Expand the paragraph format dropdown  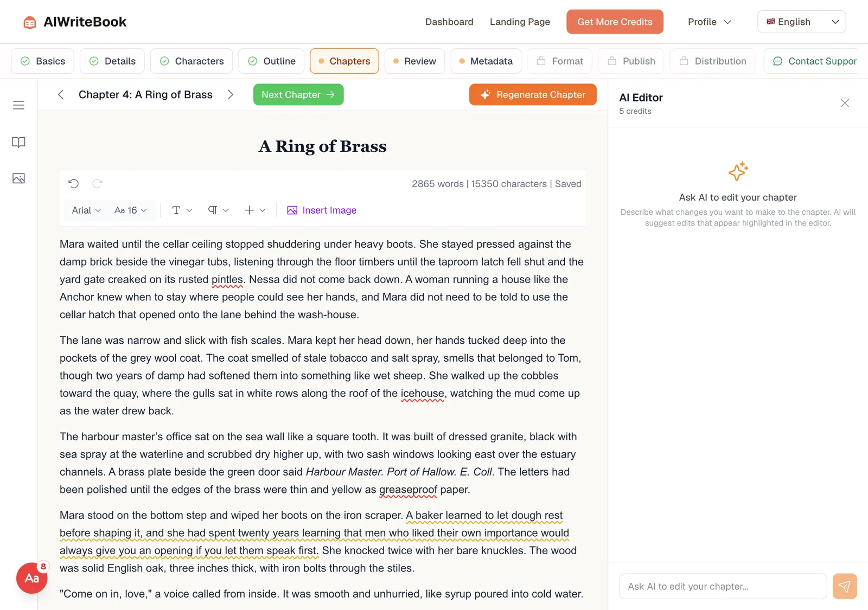point(218,210)
